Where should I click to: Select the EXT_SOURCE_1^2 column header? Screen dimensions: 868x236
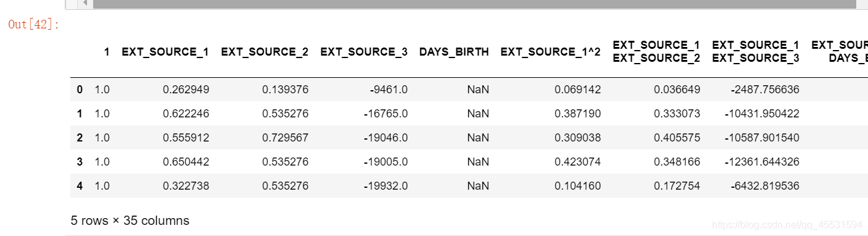551,52
